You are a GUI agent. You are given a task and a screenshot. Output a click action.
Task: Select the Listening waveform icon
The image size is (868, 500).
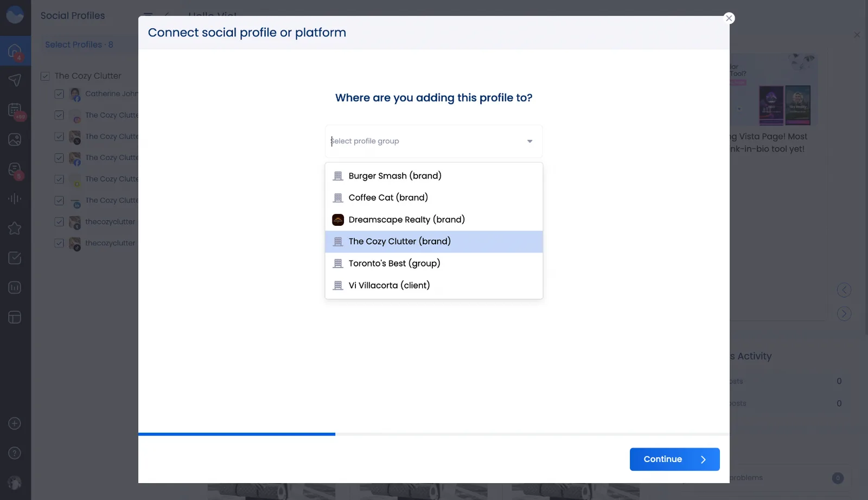pos(14,198)
